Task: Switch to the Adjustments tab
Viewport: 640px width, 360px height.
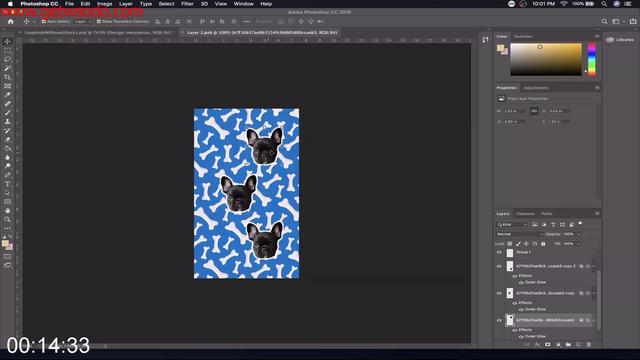Action: (536, 88)
